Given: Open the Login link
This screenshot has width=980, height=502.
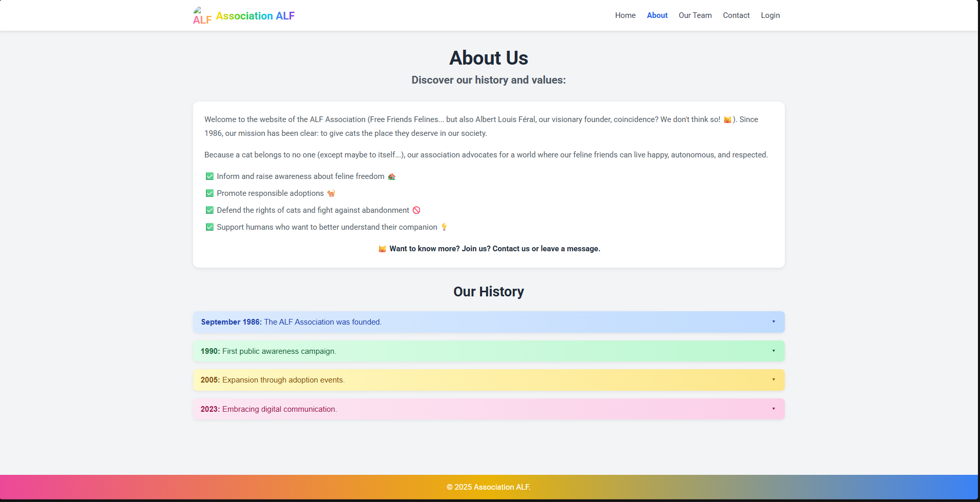Looking at the screenshot, I should click(x=770, y=15).
